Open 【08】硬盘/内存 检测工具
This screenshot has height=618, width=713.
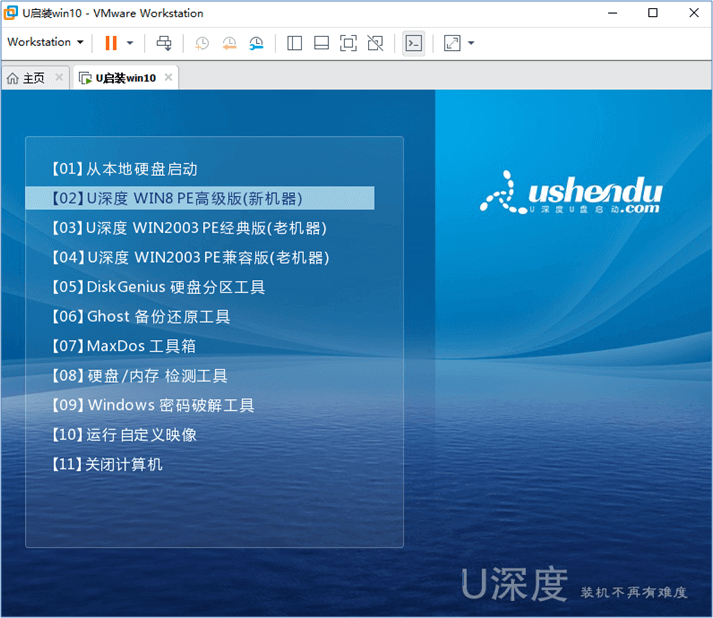click(x=139, y=376)
